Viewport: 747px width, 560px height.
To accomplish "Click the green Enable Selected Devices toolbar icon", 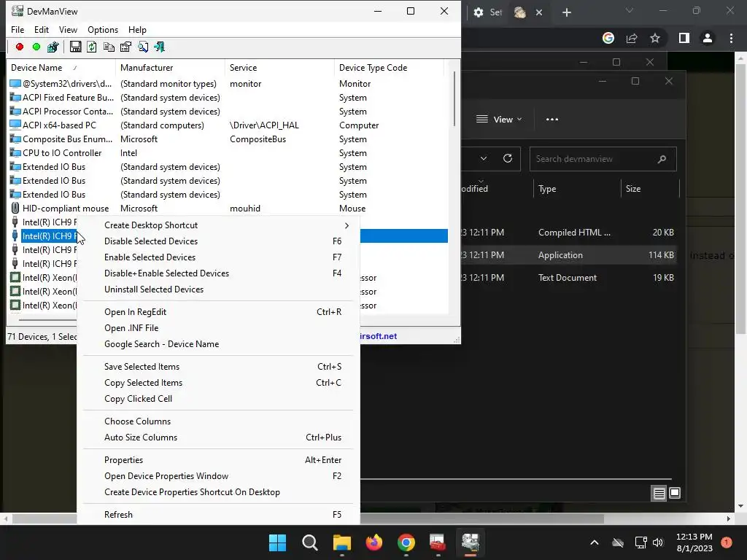I will (x=36, y=47).
